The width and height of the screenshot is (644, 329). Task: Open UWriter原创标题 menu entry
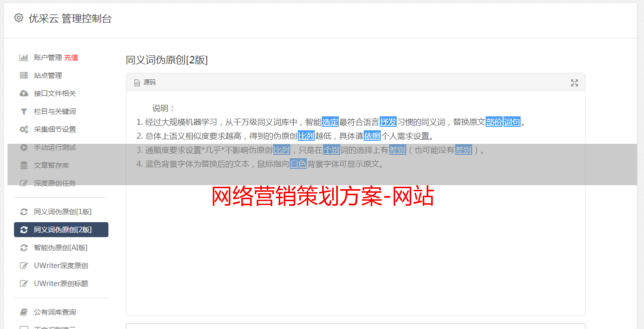61,284
